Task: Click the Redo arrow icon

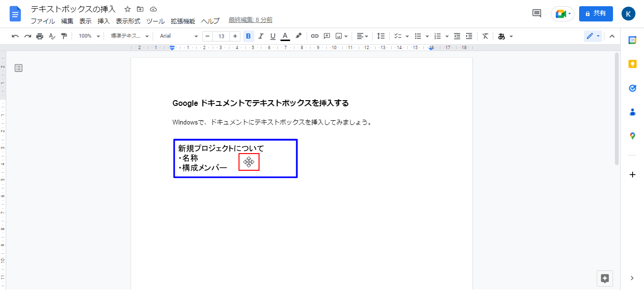Action: point(28,36)
